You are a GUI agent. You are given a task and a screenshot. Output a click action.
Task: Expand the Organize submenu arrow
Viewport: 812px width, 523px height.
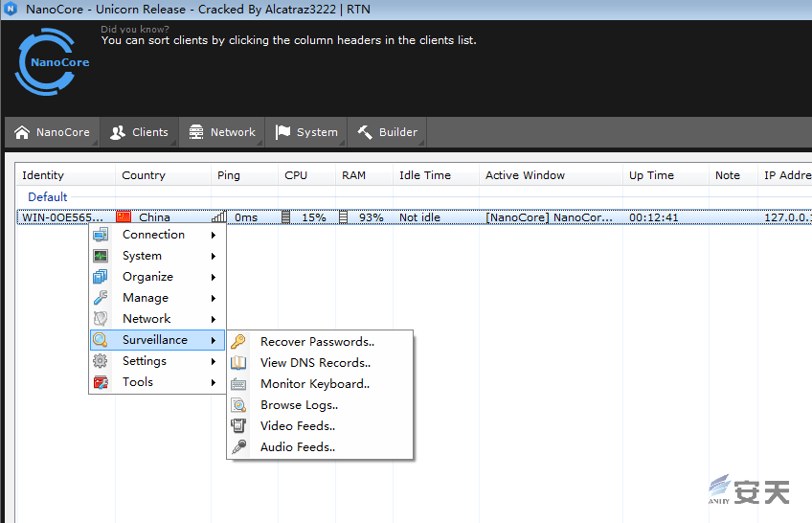coord(214,277)
